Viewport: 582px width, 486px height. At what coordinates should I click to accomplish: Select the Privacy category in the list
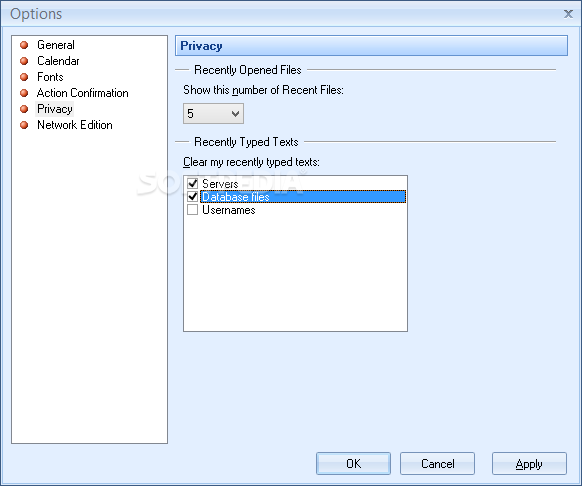55,109
